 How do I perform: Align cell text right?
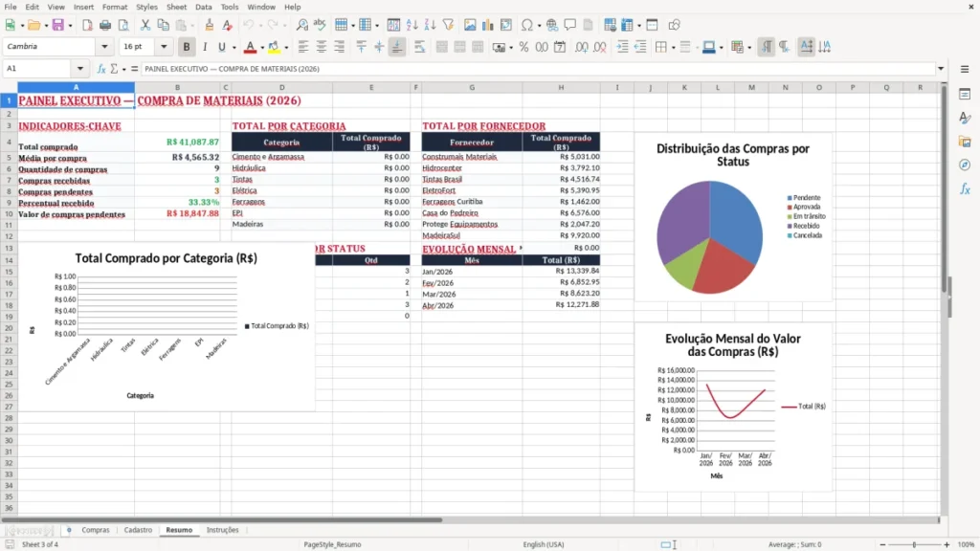coord(340,47)
